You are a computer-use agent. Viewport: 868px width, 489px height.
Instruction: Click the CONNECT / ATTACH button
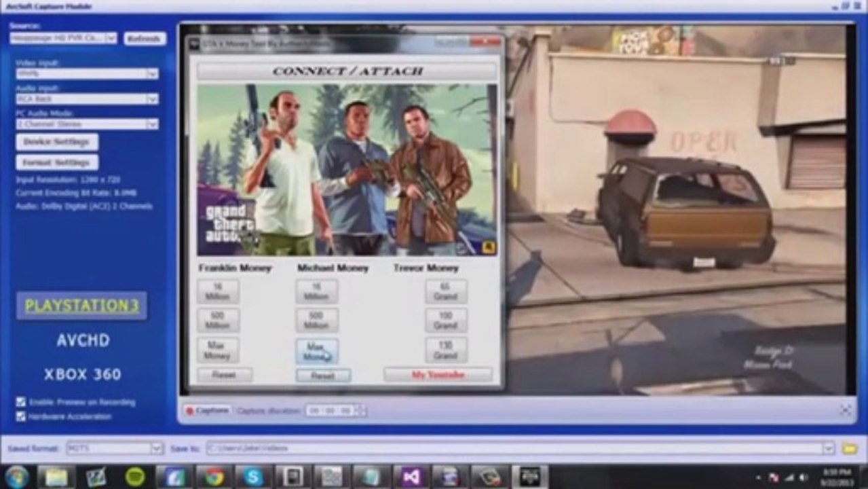pos(347,71)
